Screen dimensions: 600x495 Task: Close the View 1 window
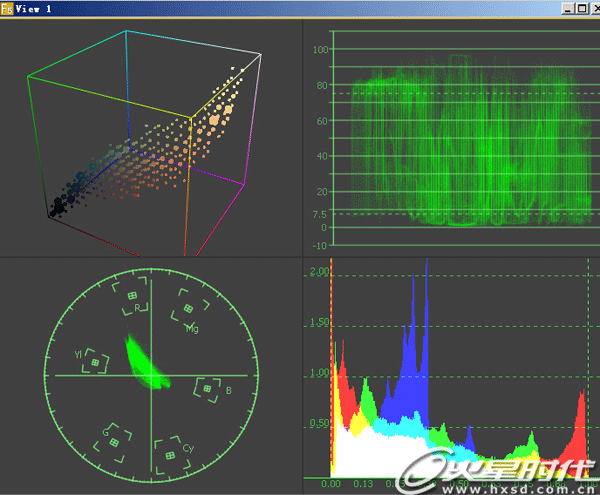[591, 8]
